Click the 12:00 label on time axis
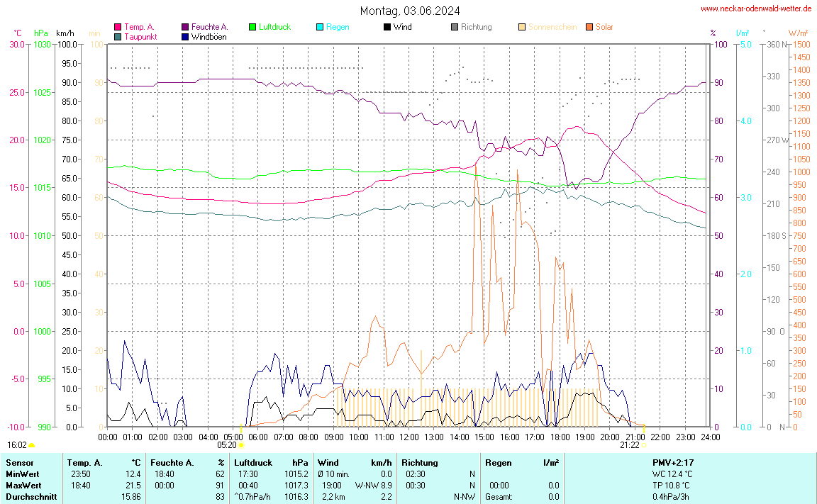Viewport: 817px width, 504px height. [409, 437]
